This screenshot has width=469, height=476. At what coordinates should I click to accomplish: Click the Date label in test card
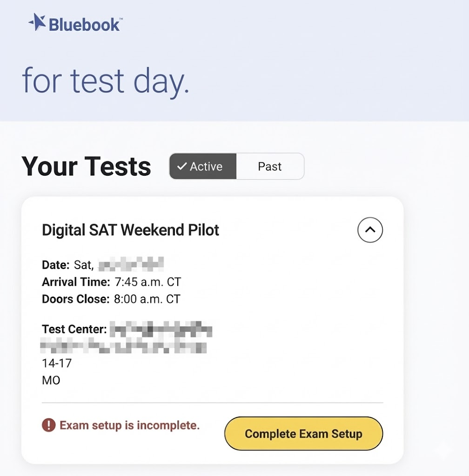tap(55, 265)
